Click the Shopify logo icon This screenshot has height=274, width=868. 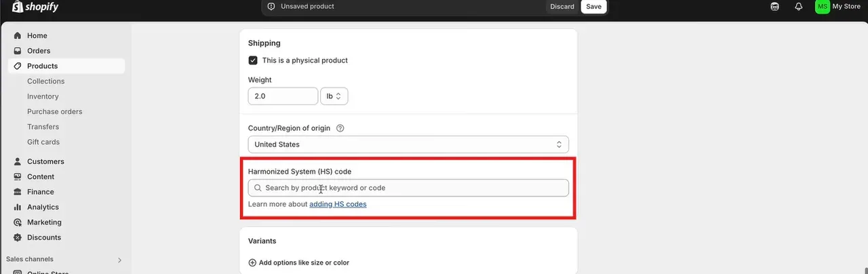pyautogui.click(x=18, y=7)
